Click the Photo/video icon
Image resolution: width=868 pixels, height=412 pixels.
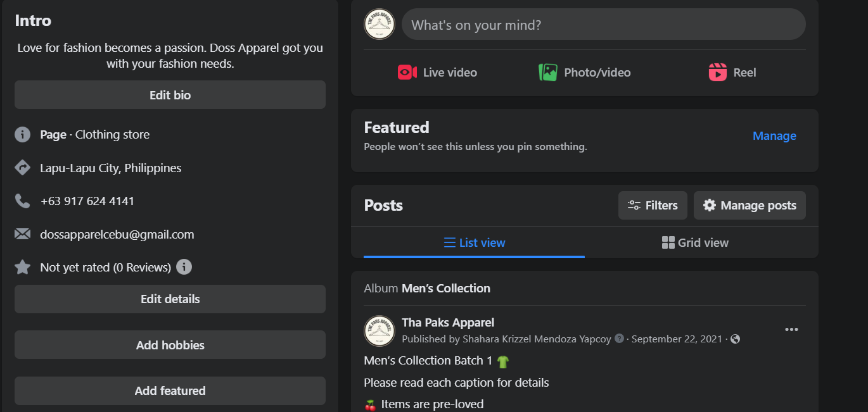click(548, 72)
